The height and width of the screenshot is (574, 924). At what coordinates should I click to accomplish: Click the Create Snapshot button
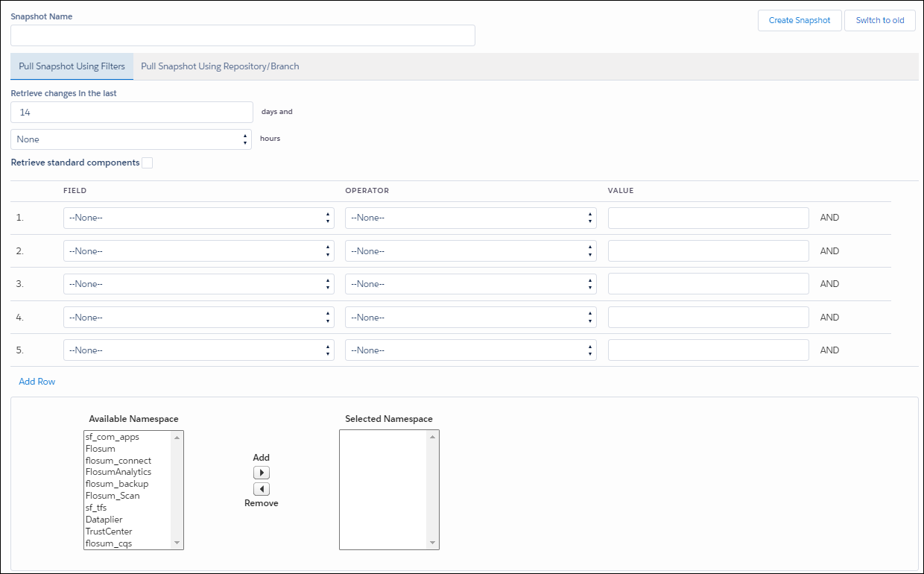pyautogui.click(x=800, y=20)
